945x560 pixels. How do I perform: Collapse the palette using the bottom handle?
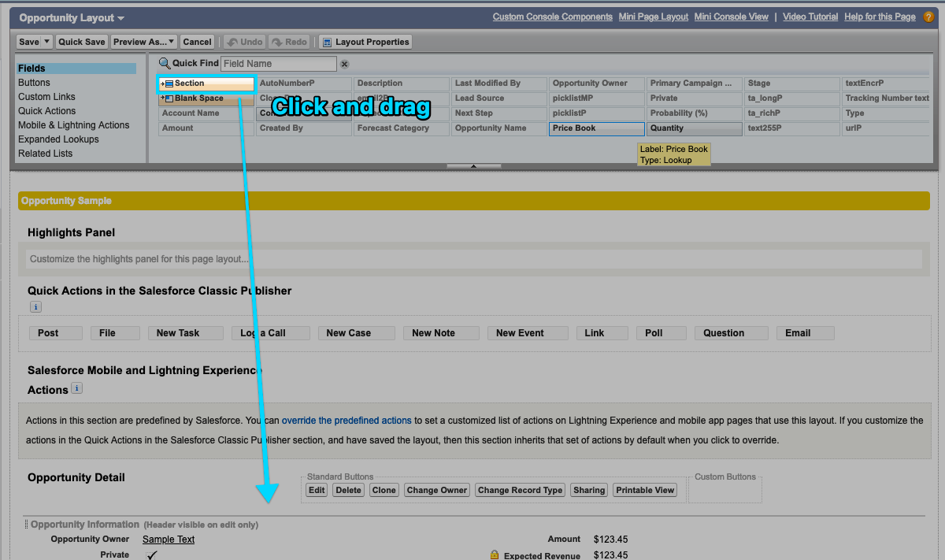(x=473, y=166)
